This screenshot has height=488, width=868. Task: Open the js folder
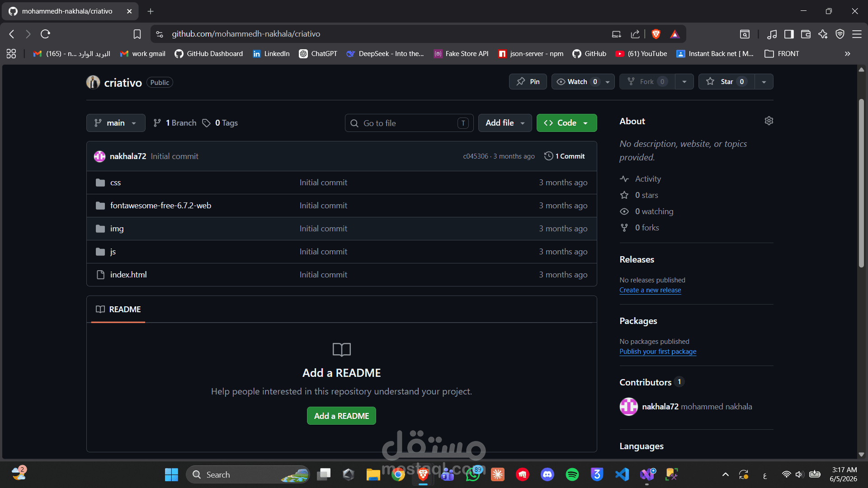[x=113, y=252]
